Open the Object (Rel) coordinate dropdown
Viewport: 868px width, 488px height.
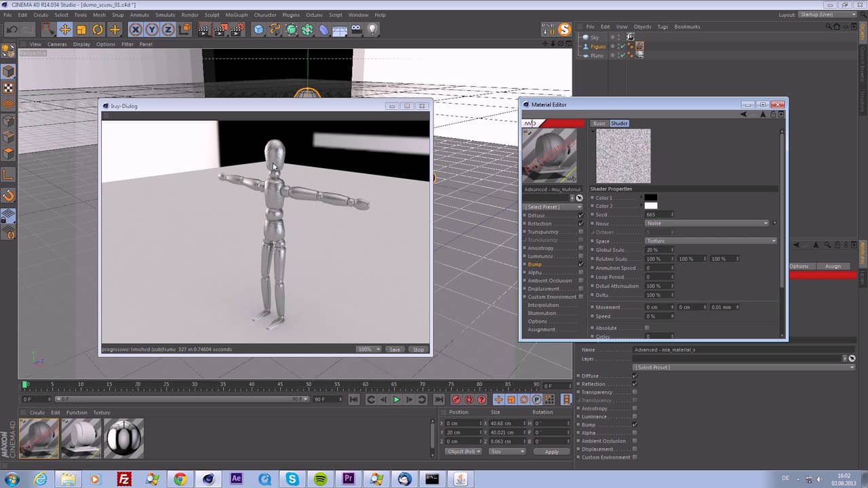click(x=463, y=451)
